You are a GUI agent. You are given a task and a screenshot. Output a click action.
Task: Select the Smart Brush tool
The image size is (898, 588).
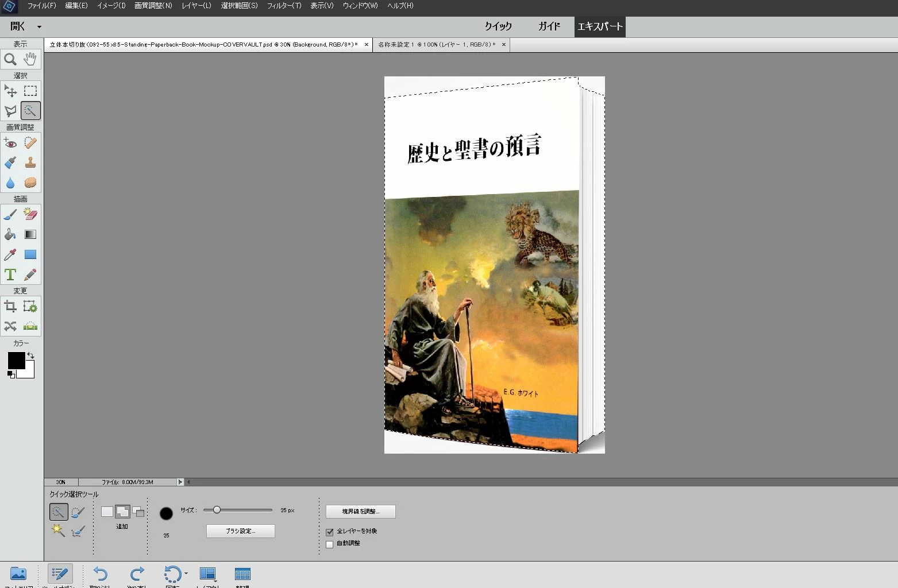pyautogui.click(x=10, y=163)
